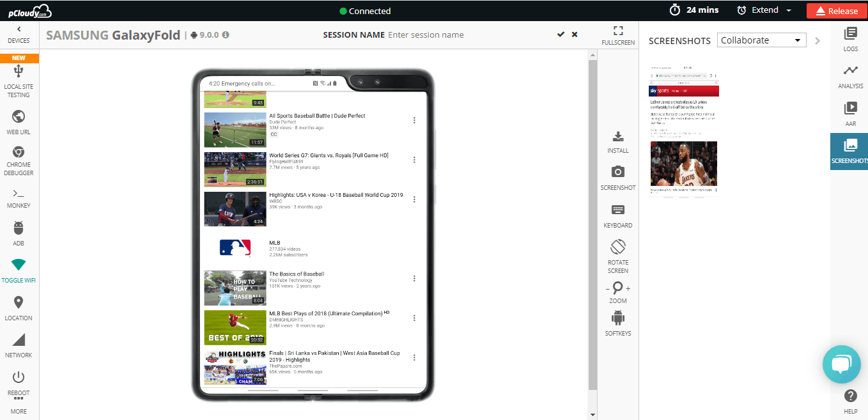The width and height of the screenshot is (868, 420).
Task: Click the Dude Perfect channel name
Action: (x=282, y=121)
